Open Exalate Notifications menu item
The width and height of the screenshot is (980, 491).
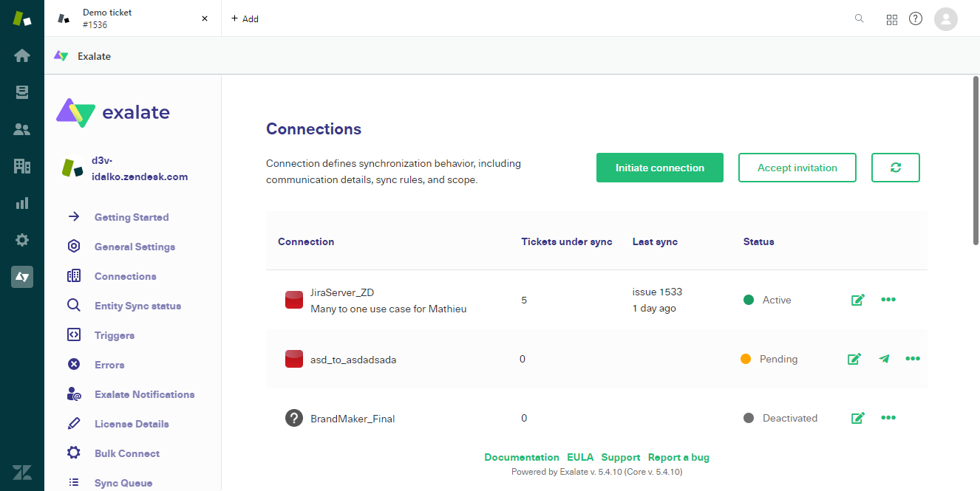144,394
